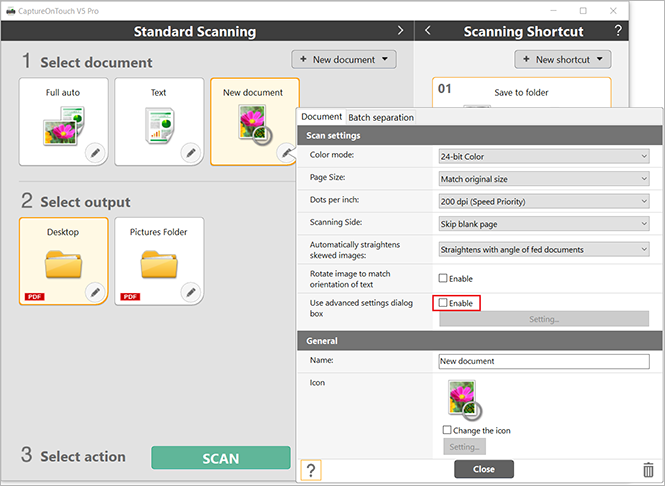Click edit pencil on Pictures Folder output
Image resolution: width=665 pixels, height=486 pixels.
[190, 292]
